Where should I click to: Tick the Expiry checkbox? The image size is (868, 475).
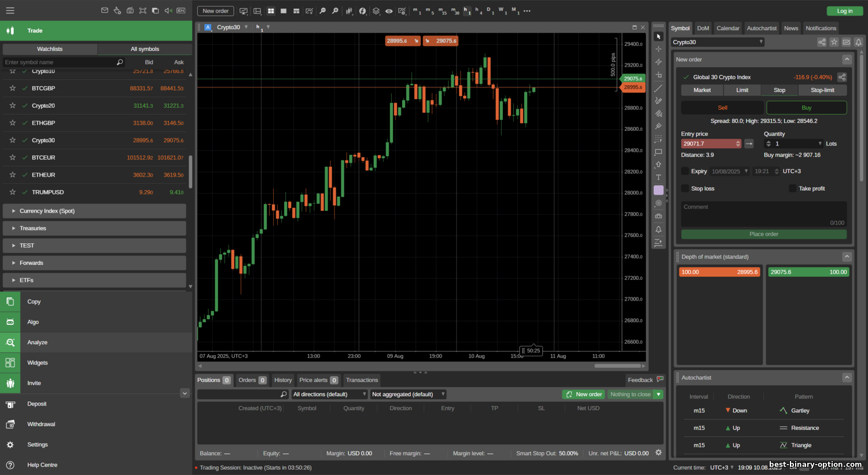click(685, 171)
